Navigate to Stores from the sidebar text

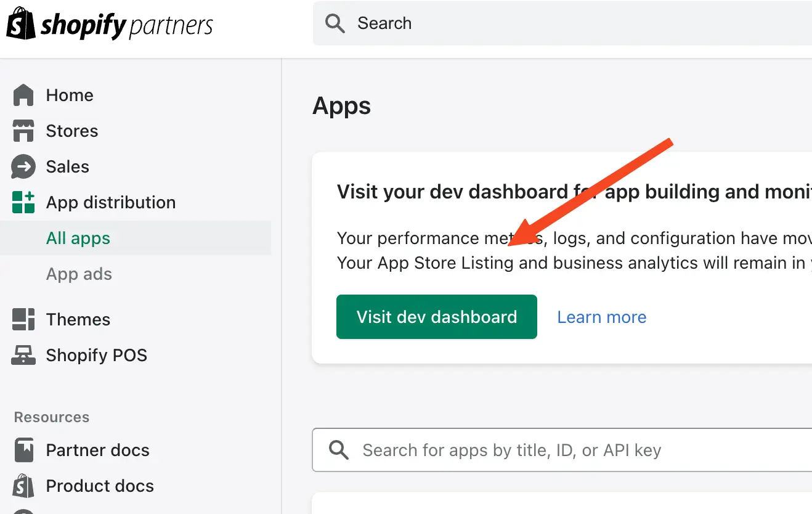(71, 131)
